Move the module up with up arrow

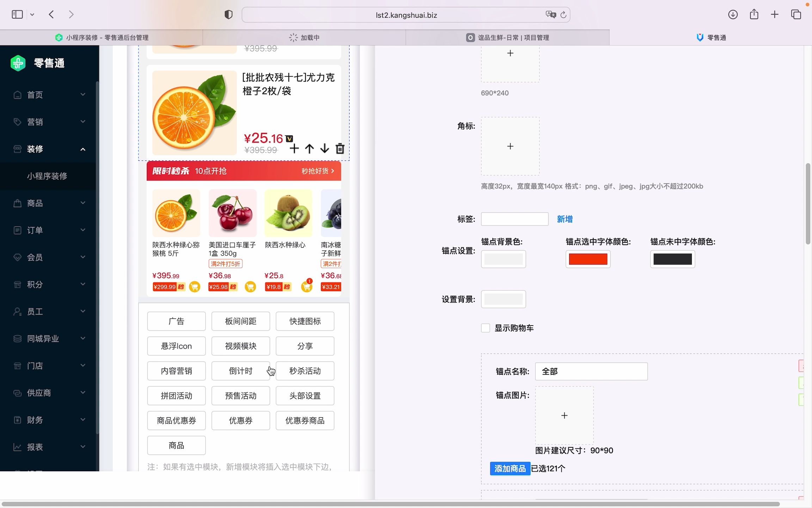[309, 149]
